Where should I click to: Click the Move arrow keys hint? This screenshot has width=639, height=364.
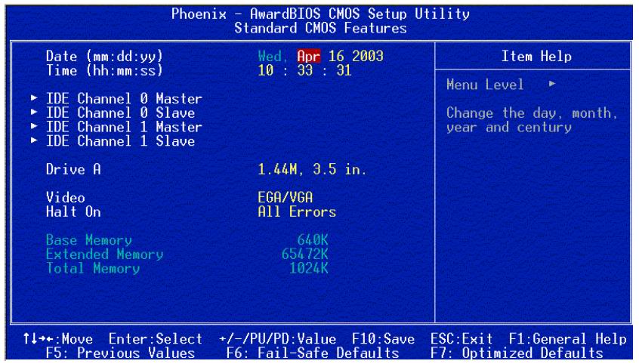pos(58,339)
